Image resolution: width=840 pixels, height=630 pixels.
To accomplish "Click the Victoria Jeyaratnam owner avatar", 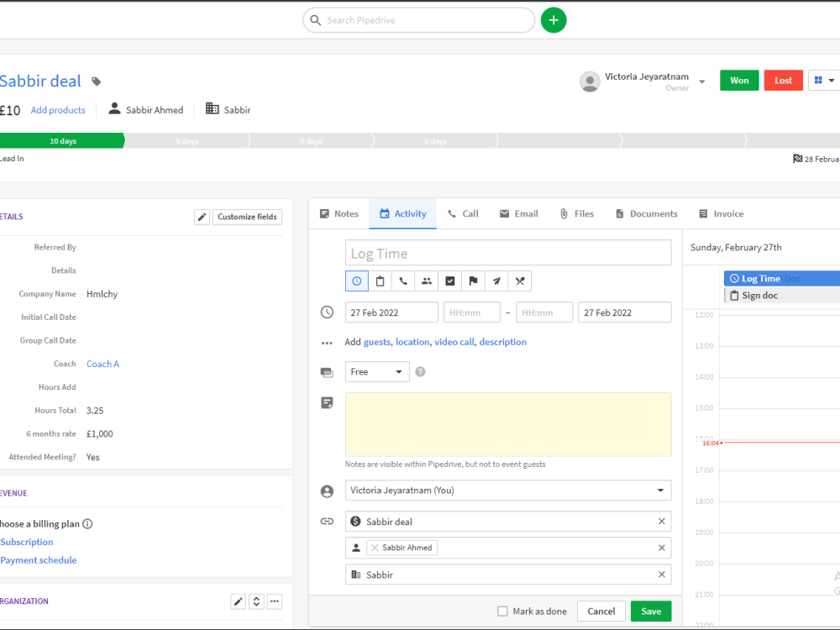I will click(590, 81).
